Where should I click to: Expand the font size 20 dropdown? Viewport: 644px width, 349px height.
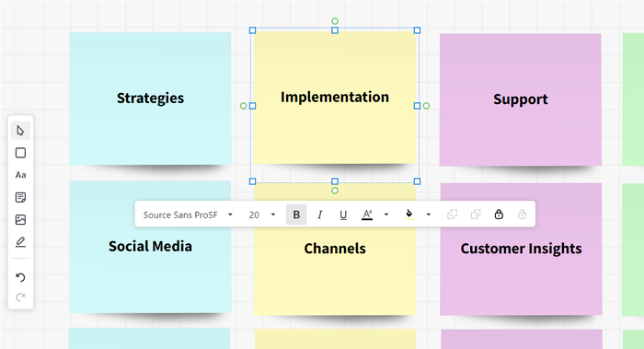(262, 215)
